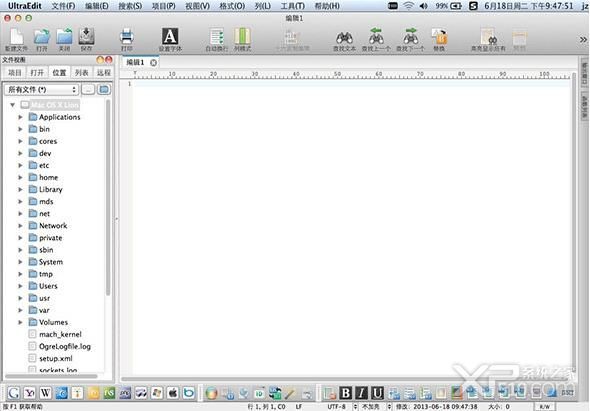Switch to the 项目 tab in file view
This screenshot has height=411, width=590.
click(15, 72)
